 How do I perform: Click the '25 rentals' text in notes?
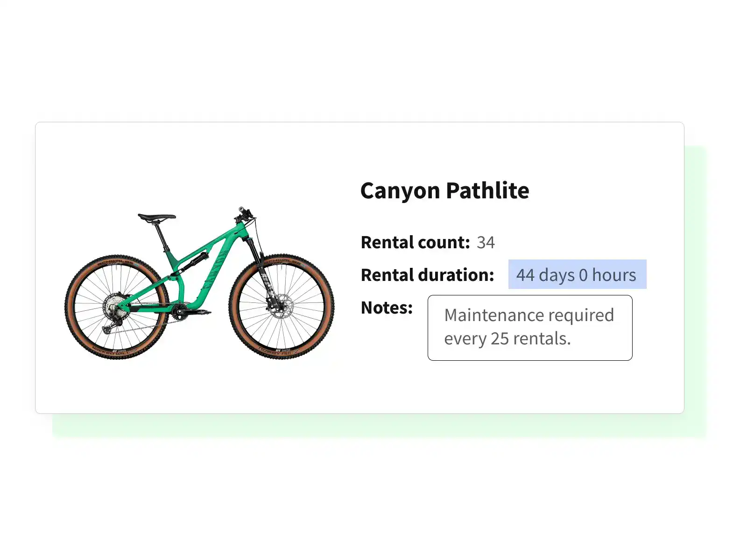click(x=530, y=339)
